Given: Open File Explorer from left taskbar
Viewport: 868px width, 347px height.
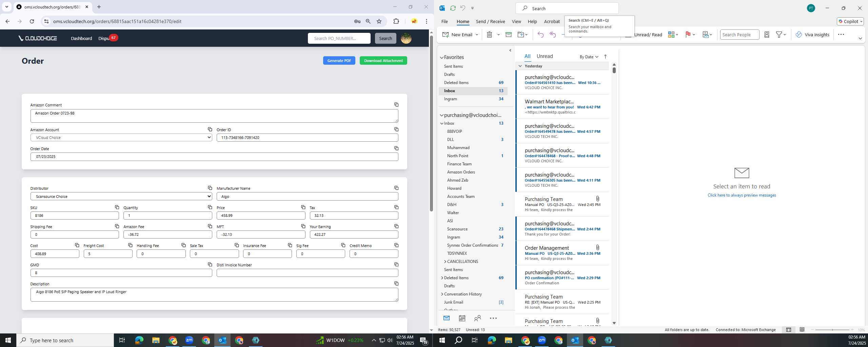Looking at the screenshot, I should [156, 340].
